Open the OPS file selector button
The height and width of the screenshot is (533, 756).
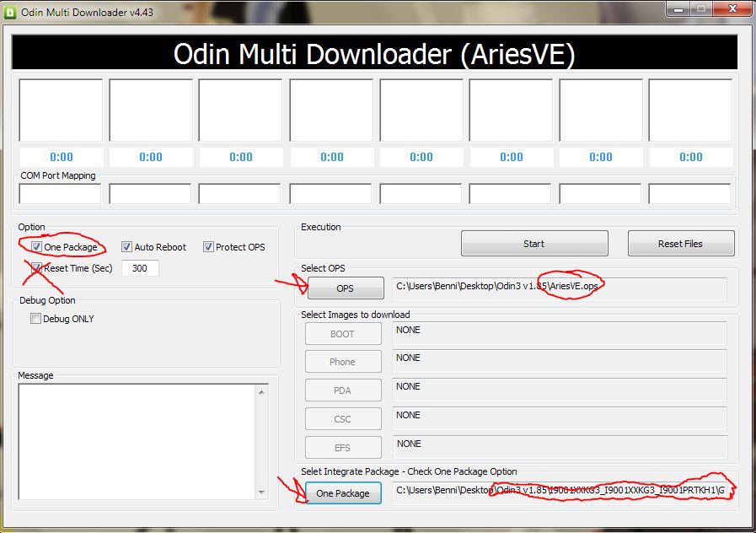coord(346,288)
